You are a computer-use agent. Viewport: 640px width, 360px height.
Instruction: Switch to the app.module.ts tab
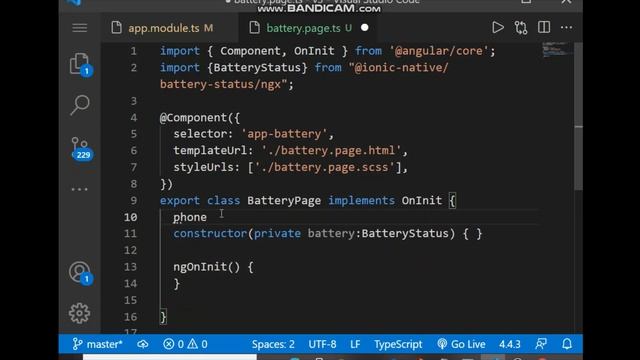[170, 28]
